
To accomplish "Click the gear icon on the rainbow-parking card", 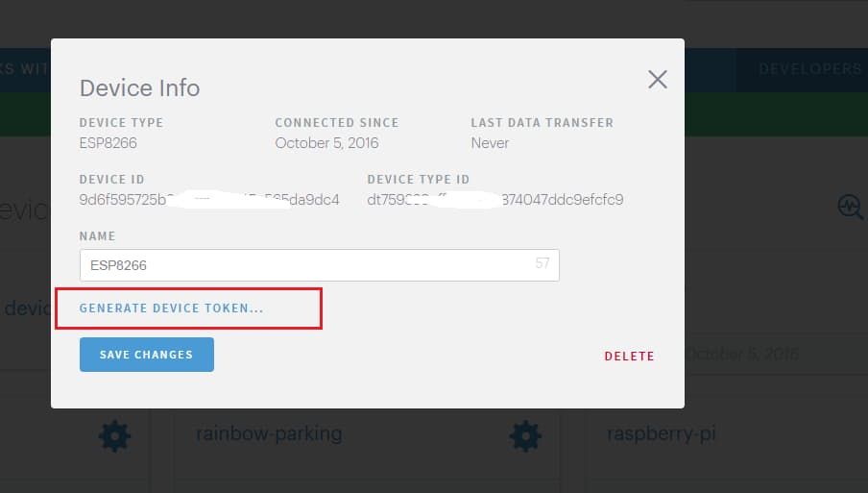I will 524,436.
